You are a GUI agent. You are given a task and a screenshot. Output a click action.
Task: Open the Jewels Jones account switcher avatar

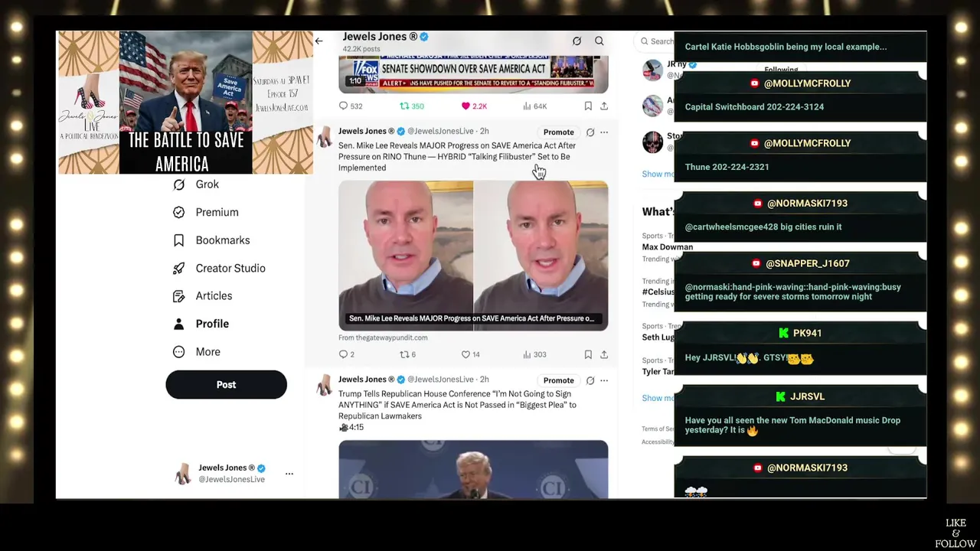pos(183,474)
